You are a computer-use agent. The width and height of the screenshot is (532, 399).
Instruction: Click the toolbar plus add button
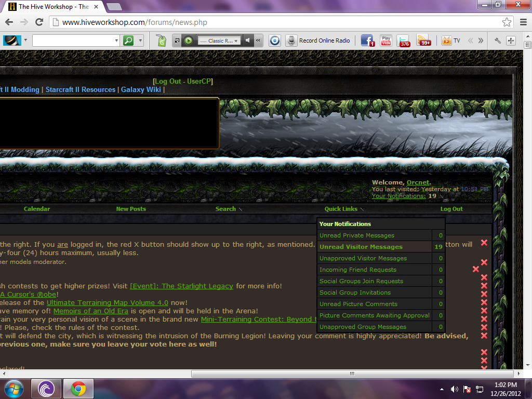point(511,41)
